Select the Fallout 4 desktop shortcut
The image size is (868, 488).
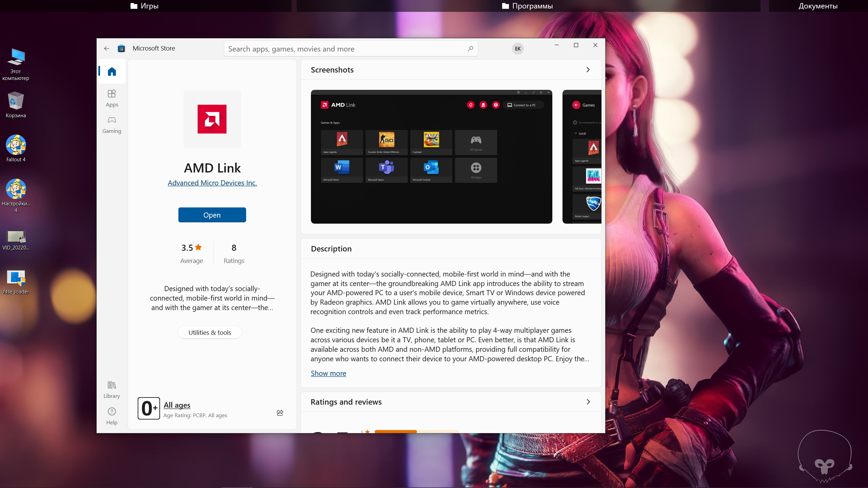[16, 148]
